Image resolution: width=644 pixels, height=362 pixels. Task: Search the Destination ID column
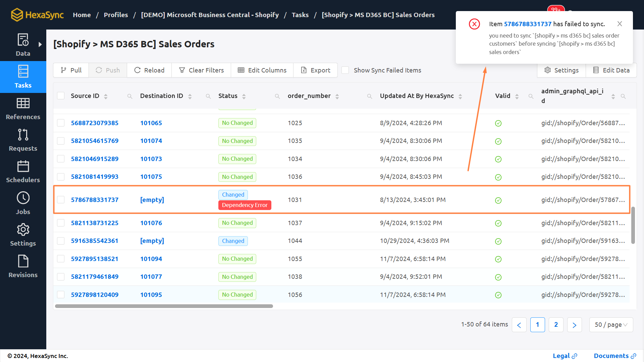[x=208, y=96]
